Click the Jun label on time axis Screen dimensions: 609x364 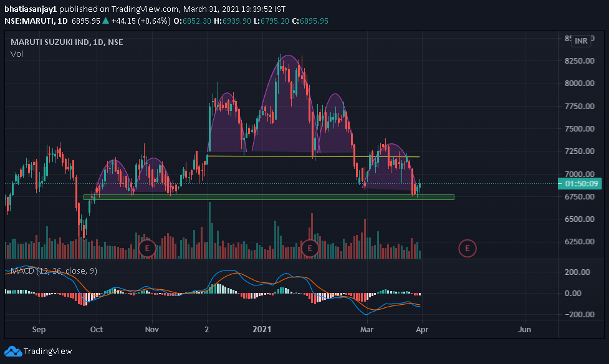pos(525,330)
